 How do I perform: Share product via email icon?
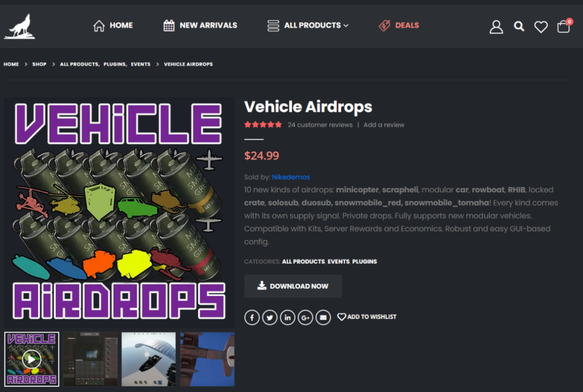point(324,317)
